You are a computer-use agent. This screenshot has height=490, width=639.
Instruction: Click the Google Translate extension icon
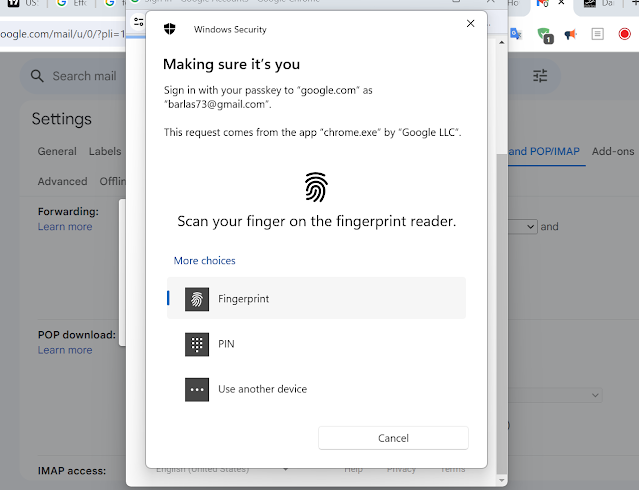point(516,34)
